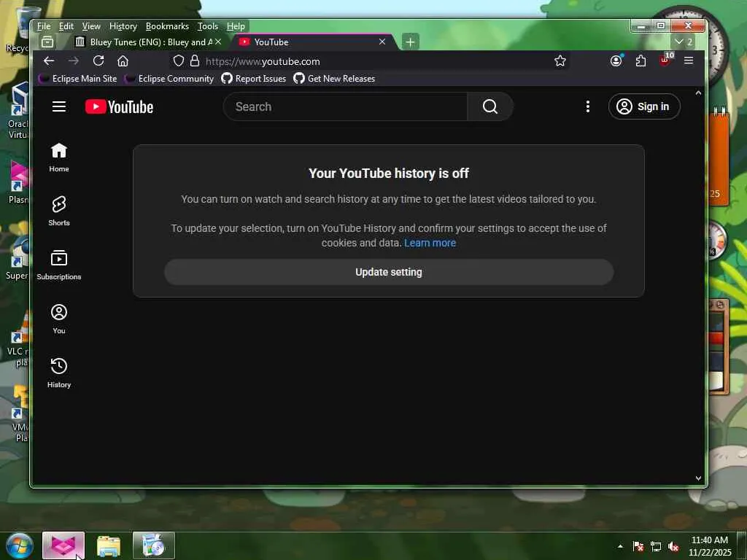Click the site padlock icon
The image size is (747, 560).
pyautogui.click(x=194, y=61)
